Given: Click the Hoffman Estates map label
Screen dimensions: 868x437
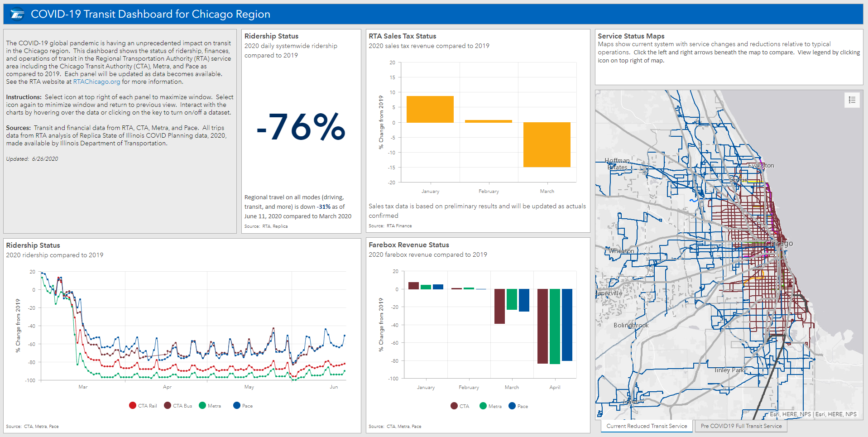Looking at the screenshot, I should point(617,164).
